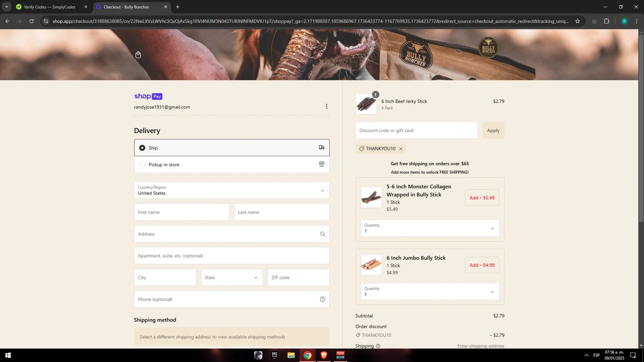The width and height of the screenshot is (644, 362).
Task: Switch to the Checkout - Bully Bunches tab
Action: pyautogui.click(x=131, y=7)
